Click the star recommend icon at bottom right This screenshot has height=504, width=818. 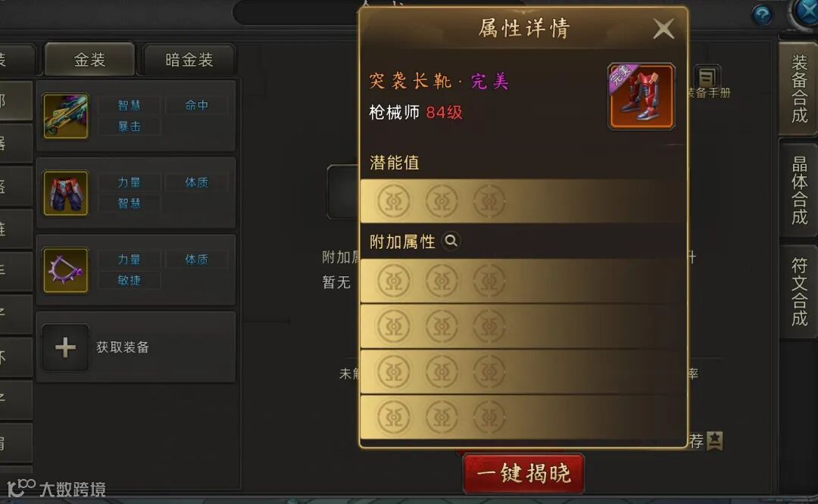[715, 441]
